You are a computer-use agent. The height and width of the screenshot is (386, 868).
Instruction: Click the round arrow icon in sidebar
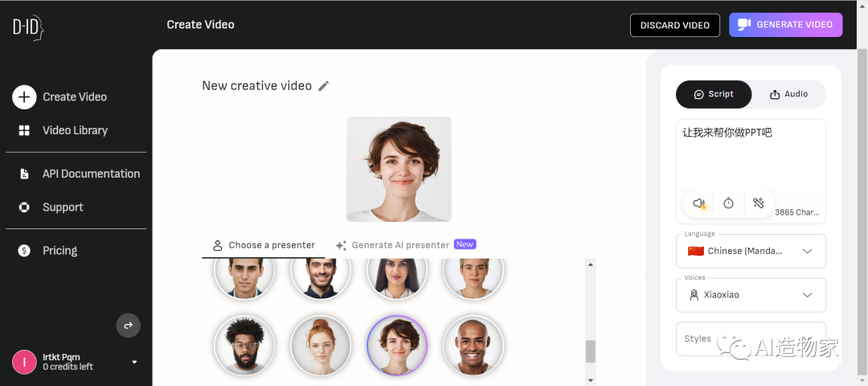point(129,325)
